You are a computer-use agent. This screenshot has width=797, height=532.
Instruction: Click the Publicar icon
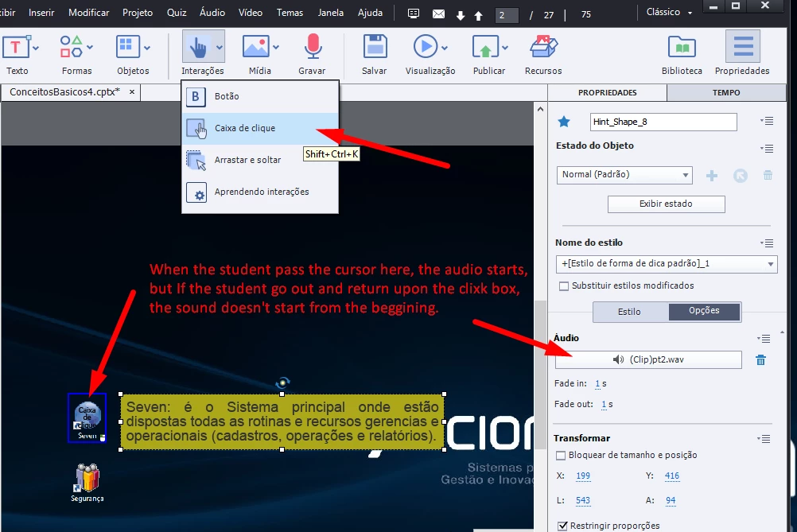click(x=485, y=47)
